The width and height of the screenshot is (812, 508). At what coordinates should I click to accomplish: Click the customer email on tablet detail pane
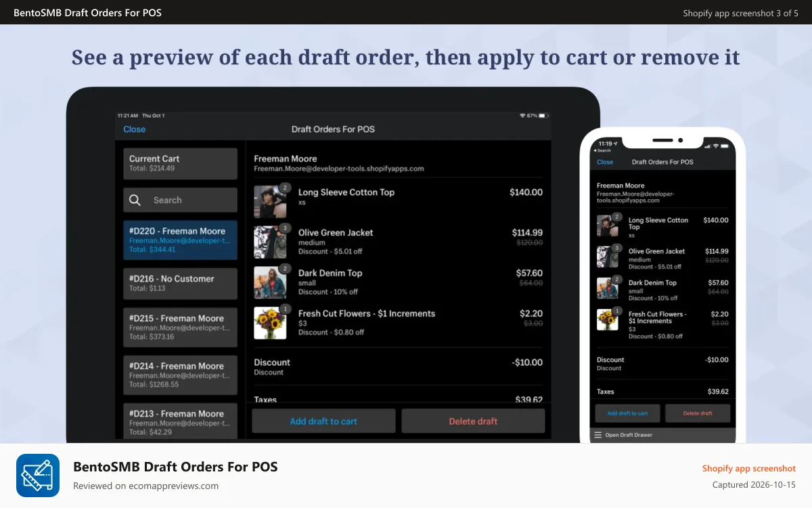339,169
